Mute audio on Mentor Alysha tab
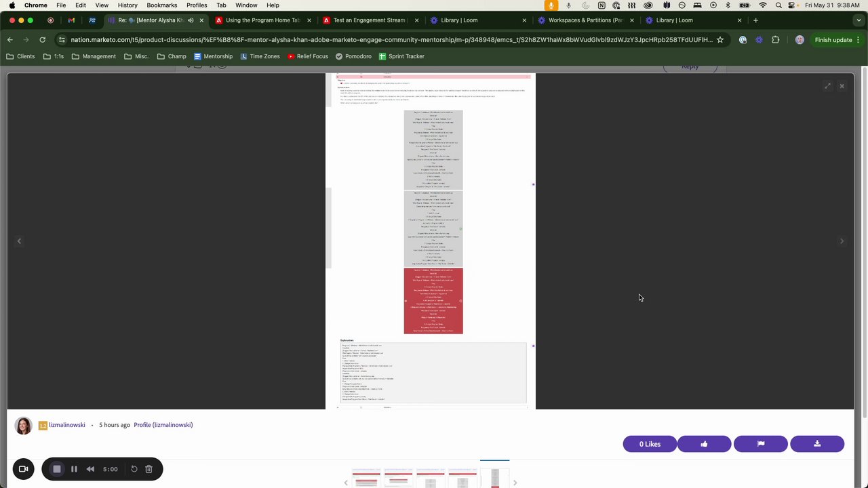Image resolution: width=868 pixels, height=488 pixels. 191,20
